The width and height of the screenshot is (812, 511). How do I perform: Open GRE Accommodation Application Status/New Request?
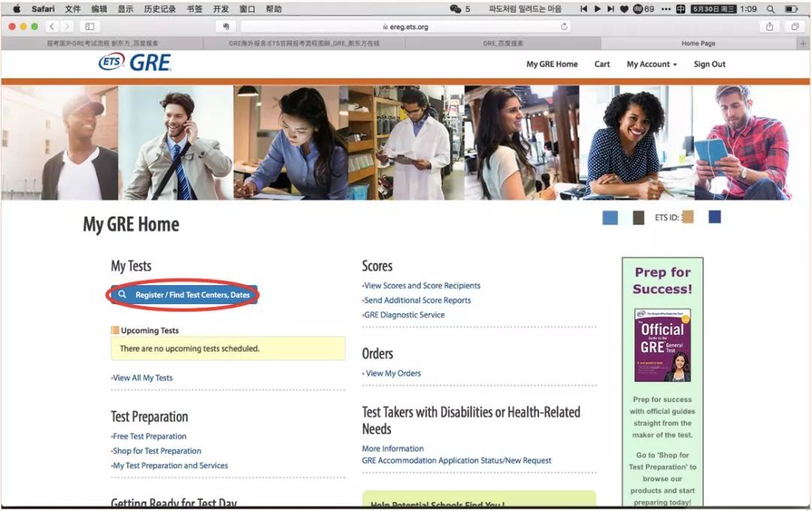(x=456, y=461)
